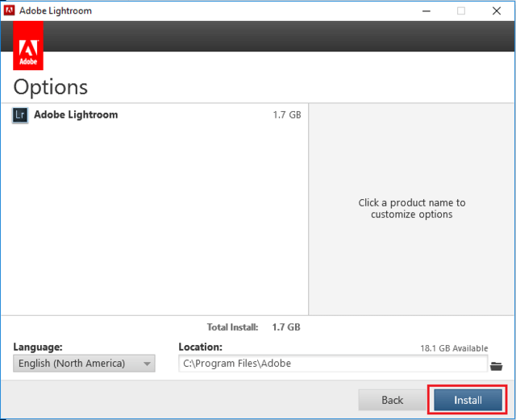Viewport: 516px width, 420px height.
Task: Click the 1.7 GB size beside Adobe Lightroom
Action: [x=286, y=115]
